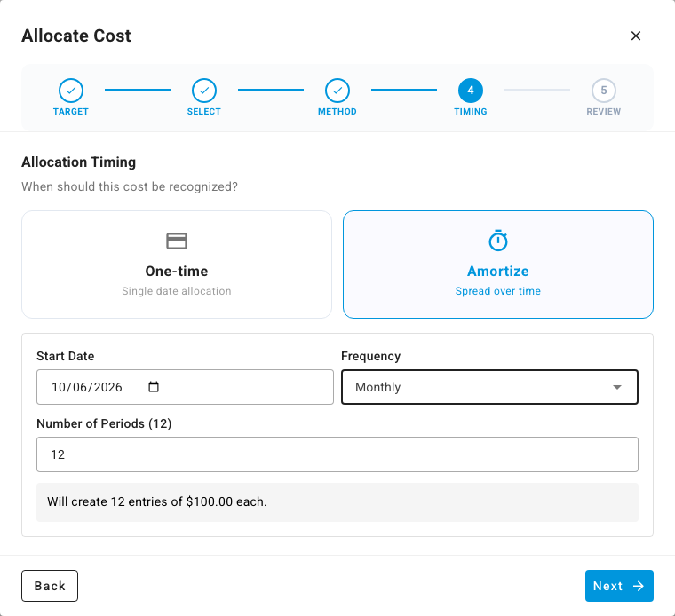The image size is (675, 616).
Task: Click the TARGET step label
Action: point(71,112)
